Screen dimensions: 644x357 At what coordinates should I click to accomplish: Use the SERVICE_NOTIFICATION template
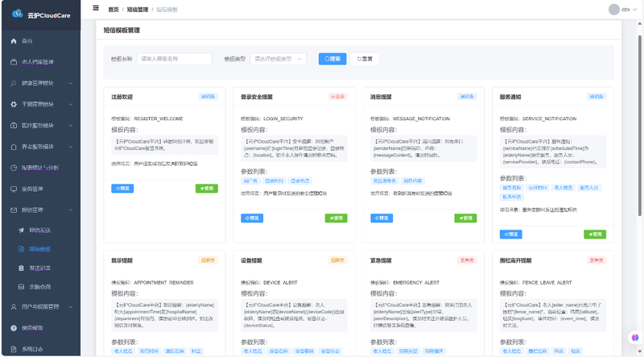click(x=595, y=235)
